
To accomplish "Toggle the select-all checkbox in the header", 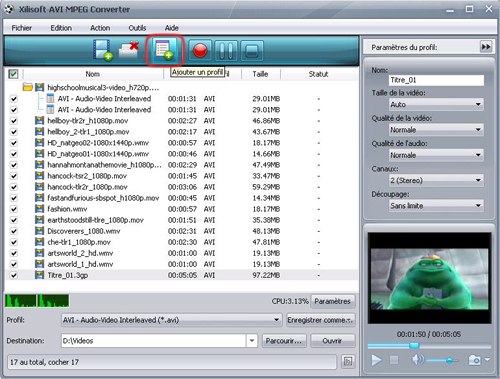I will pyautogui.click(x=13, y=74).
